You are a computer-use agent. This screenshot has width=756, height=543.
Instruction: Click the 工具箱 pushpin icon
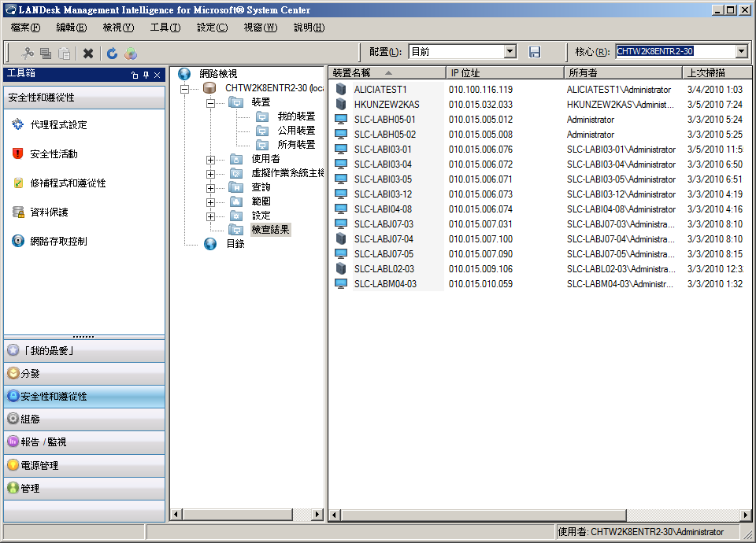point(146,76)
